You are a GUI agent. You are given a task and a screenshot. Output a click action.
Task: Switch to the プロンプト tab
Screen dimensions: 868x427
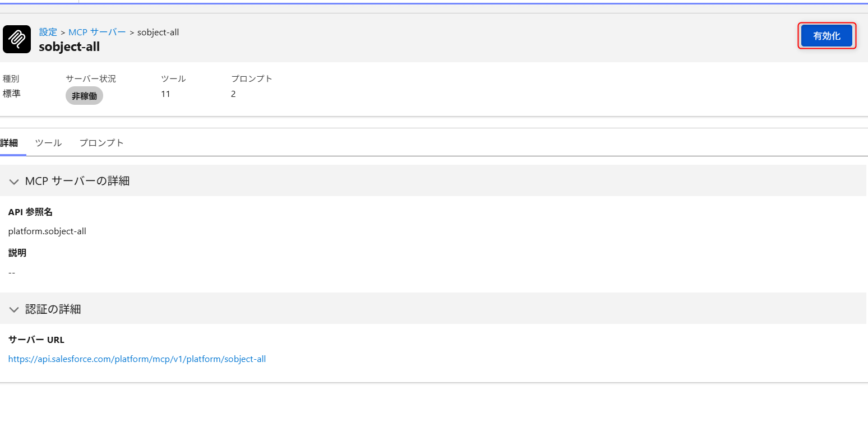[x=101, y=143]
